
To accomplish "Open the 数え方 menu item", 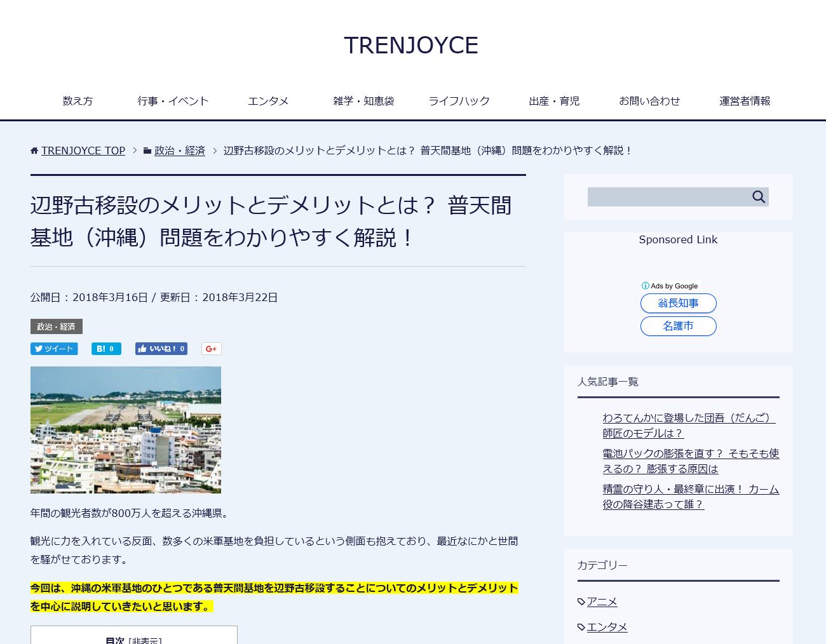I will click(x=78, y=101).
